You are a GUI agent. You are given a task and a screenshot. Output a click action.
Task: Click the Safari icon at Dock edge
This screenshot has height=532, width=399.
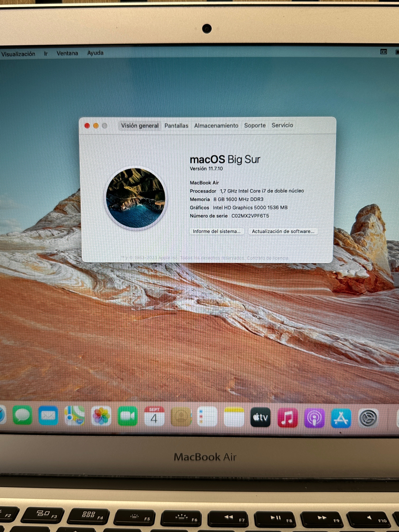(x=2, y=414)
